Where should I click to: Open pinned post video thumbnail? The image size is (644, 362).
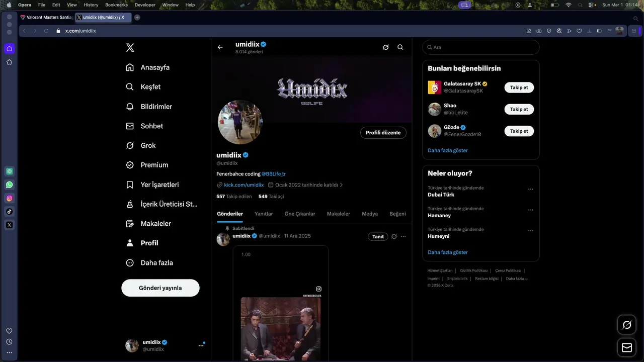point(281,303)
